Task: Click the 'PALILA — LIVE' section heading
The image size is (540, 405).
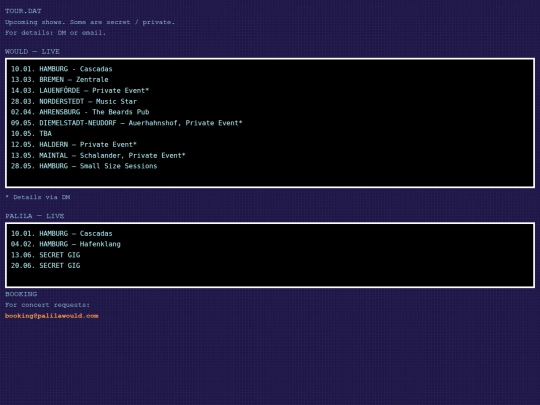Action: tap(34, 216)
